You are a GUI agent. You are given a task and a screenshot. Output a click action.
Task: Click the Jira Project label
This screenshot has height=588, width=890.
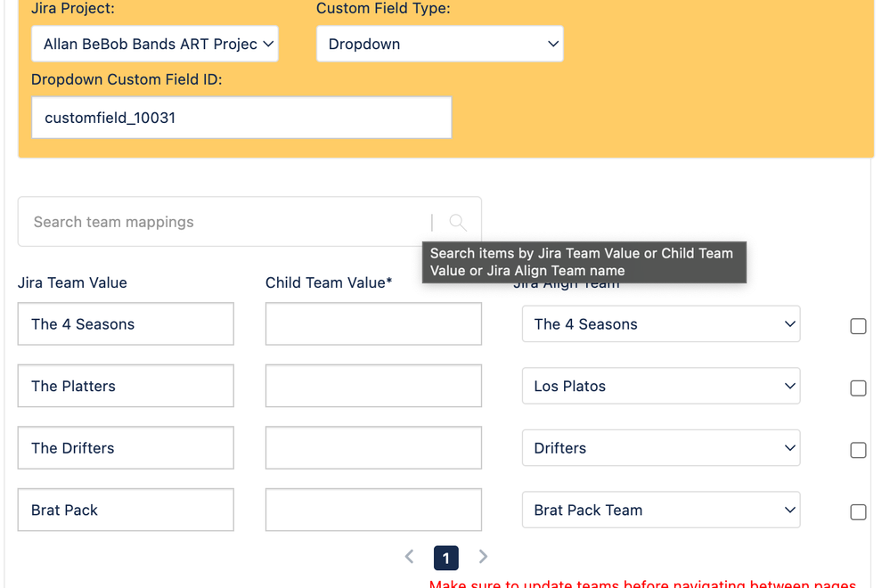[73, 9]
